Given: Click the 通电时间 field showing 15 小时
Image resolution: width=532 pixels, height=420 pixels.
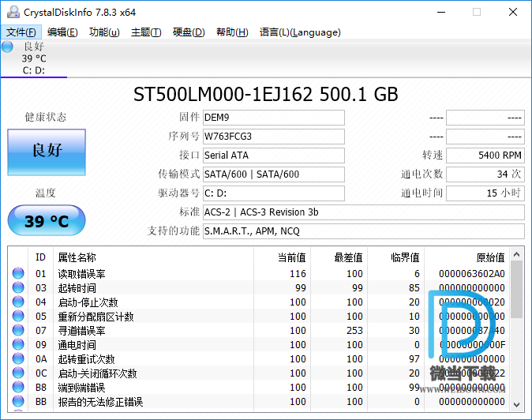Looking at the screenshot, I should pyautogui.click(x=485, y=193).
